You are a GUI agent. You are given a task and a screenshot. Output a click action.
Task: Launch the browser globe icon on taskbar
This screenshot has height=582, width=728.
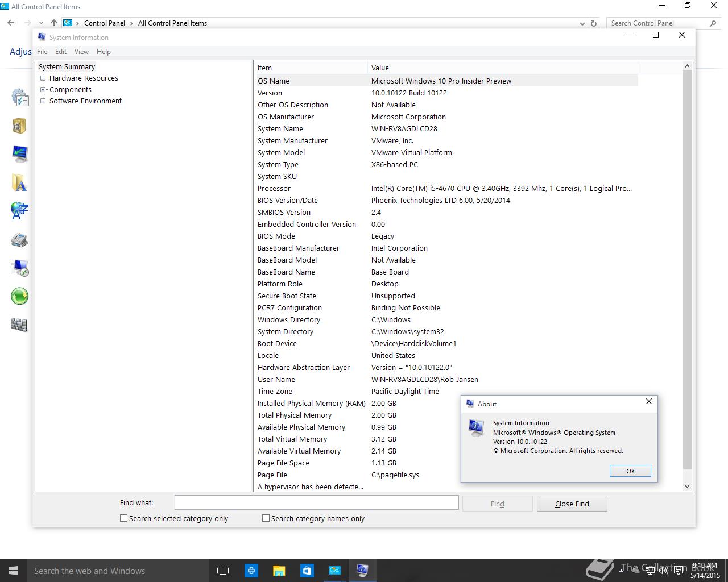click(251, 571)
